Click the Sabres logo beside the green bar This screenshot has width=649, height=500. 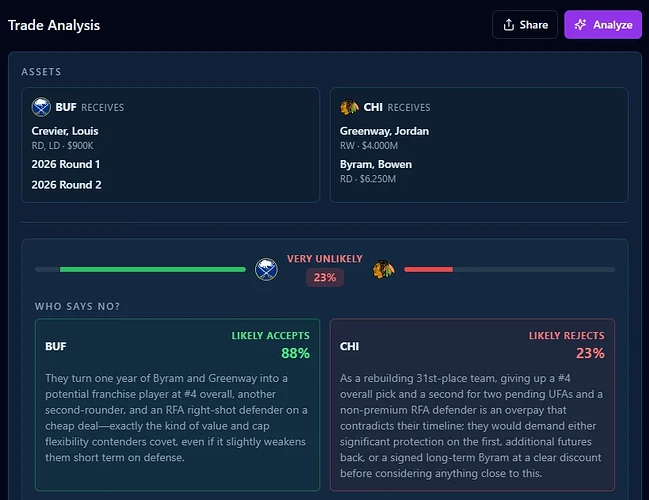point(266,269)
